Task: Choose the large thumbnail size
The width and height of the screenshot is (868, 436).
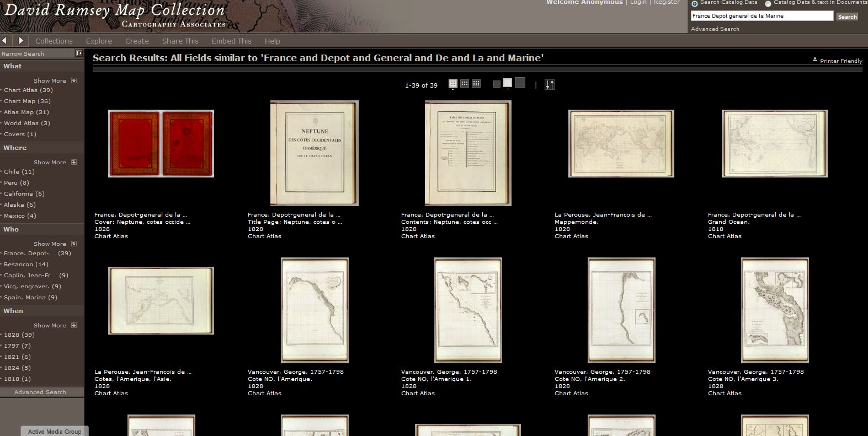Action: pyautogui.click(x=520, y=83)
